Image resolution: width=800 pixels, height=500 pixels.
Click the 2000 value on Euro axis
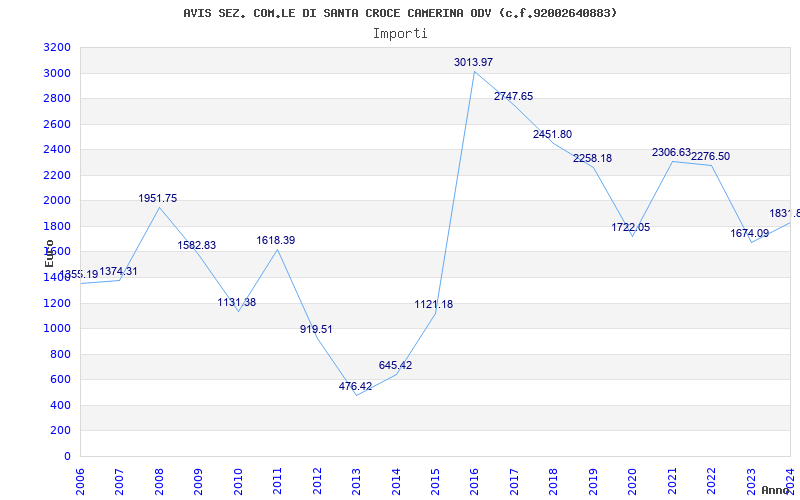click(x=57, y=201)
